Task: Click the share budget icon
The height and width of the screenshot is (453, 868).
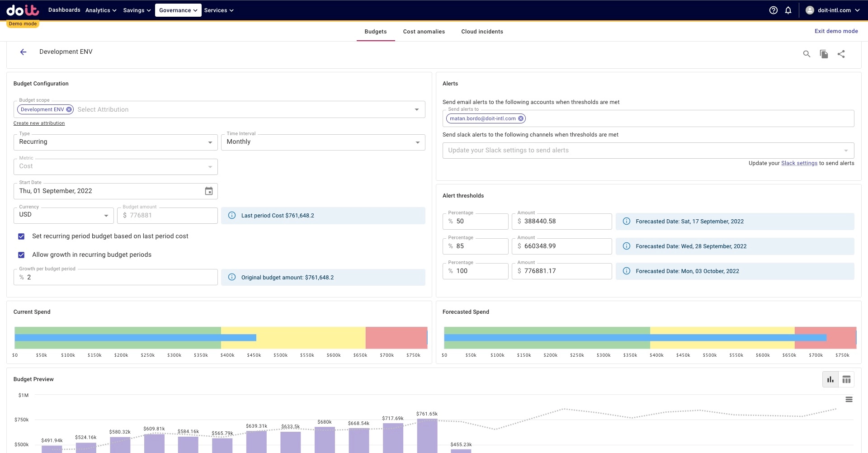Action: (x=841, y=54)
